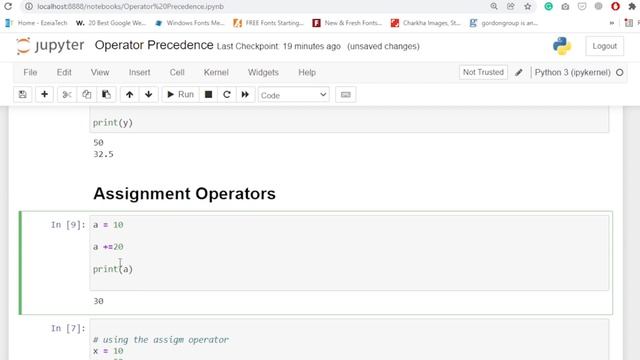Move selected cell up arrow
Viewport: 640px width, 360px height.
pyautogui.click(x=129, y=95)
